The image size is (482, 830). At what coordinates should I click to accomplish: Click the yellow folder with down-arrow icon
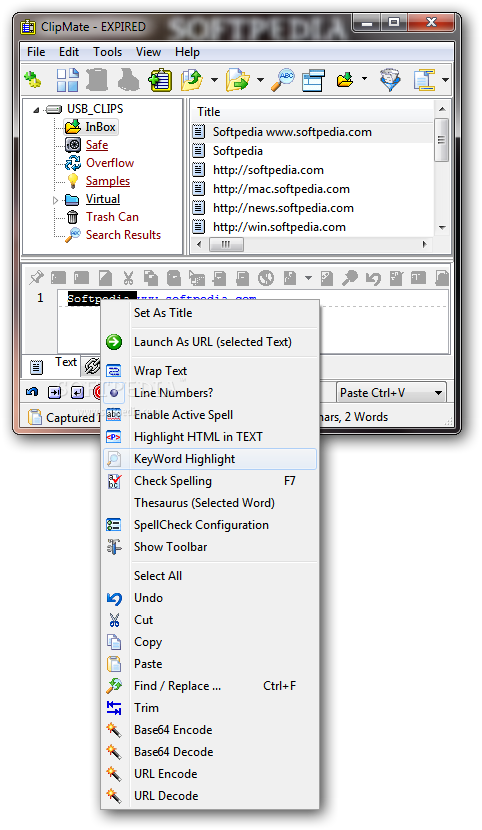tap(345, 80)
